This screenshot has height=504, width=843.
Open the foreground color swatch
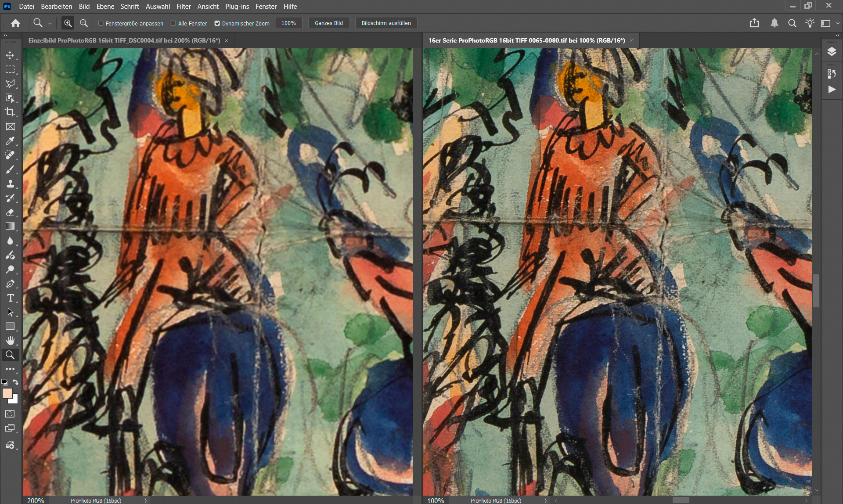tap(7, 393)
